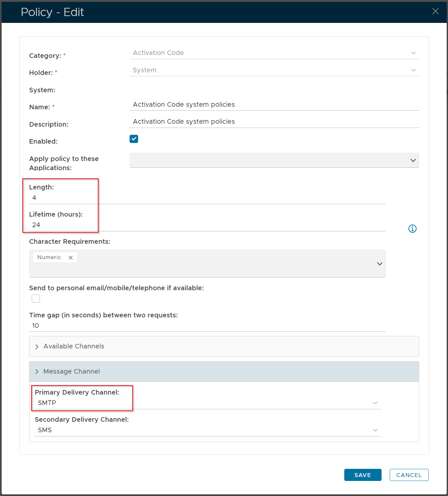
Task: Click the CANCEL button
Action: [409, 475]
